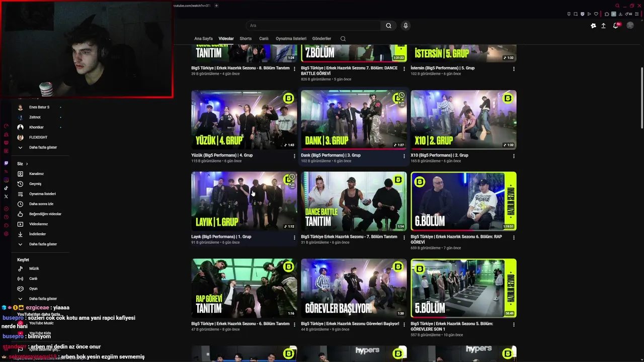
Task: Go to the Canlı channel tab
Action: [264, 39]
